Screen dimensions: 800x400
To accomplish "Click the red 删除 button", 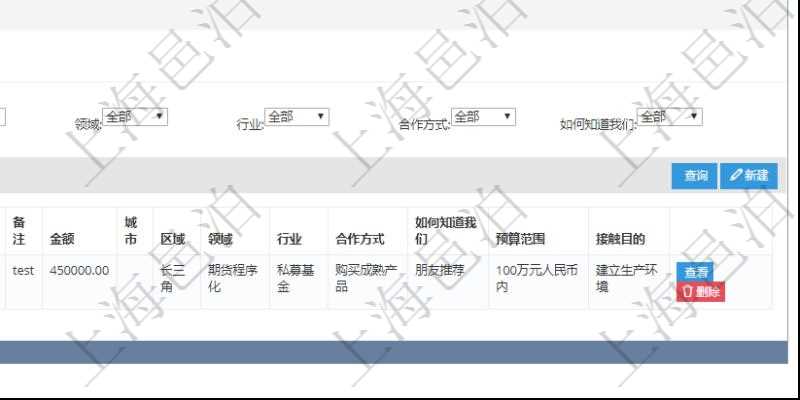I will (701, 292).
